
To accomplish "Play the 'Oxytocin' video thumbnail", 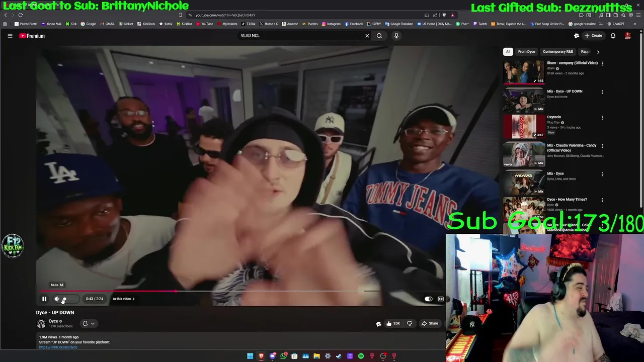I will point(524,126).
